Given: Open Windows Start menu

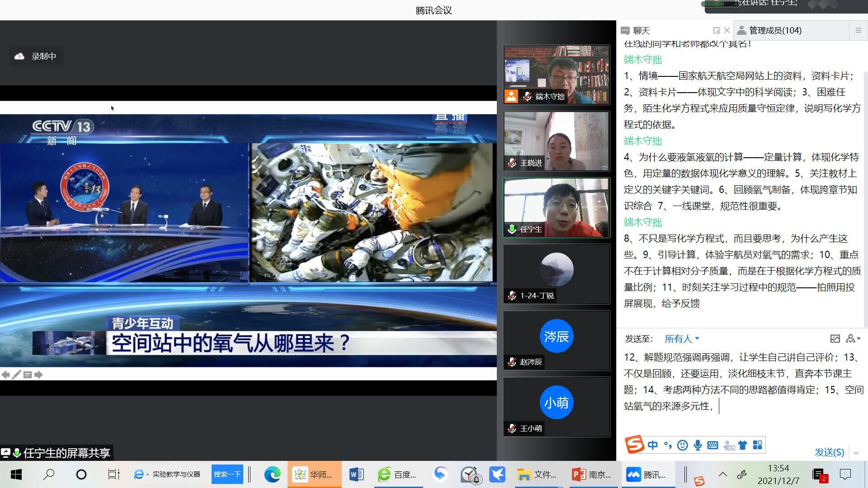Looking at the screenshot, I should pyautogui.click(x=16, y=474).
